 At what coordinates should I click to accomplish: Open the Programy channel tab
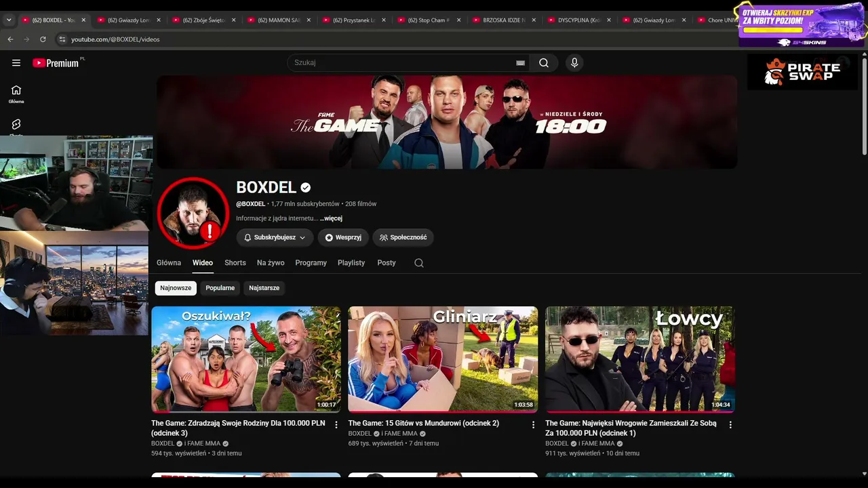point(311,263)
